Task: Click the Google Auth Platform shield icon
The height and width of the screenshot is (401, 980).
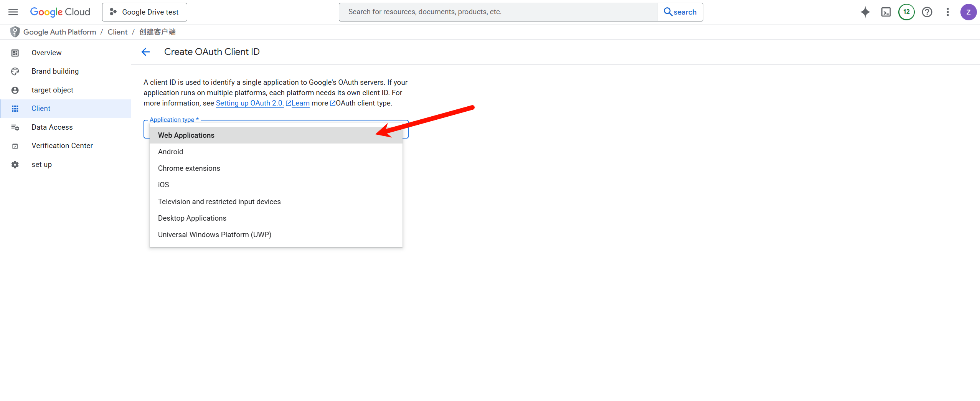Action: [x=15, y=32]
